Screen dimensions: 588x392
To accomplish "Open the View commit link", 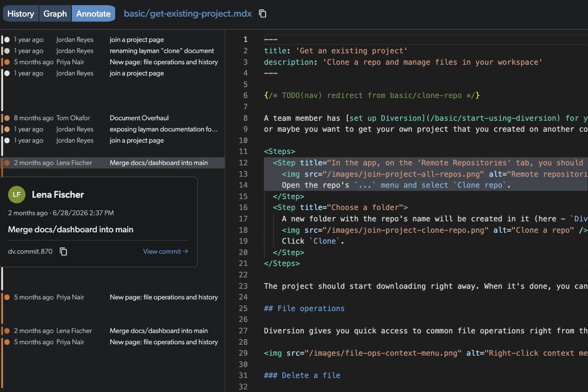I will [x=165, y=252].
